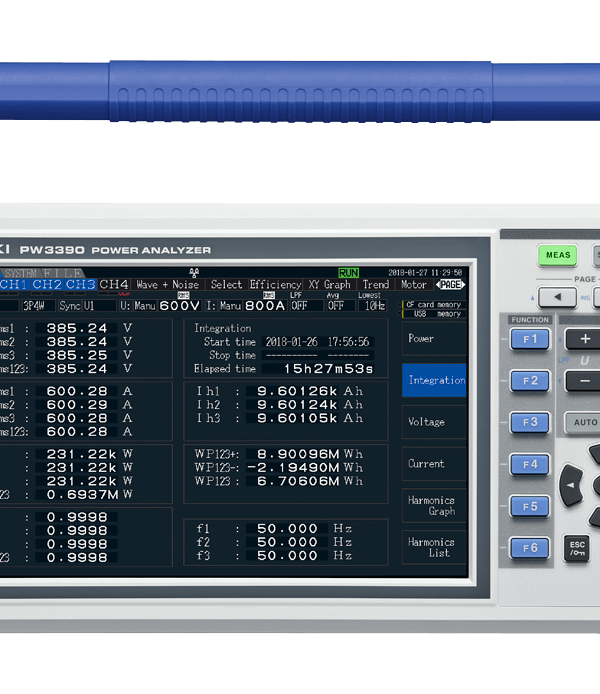Tap the Avg OFF setting

341,306
